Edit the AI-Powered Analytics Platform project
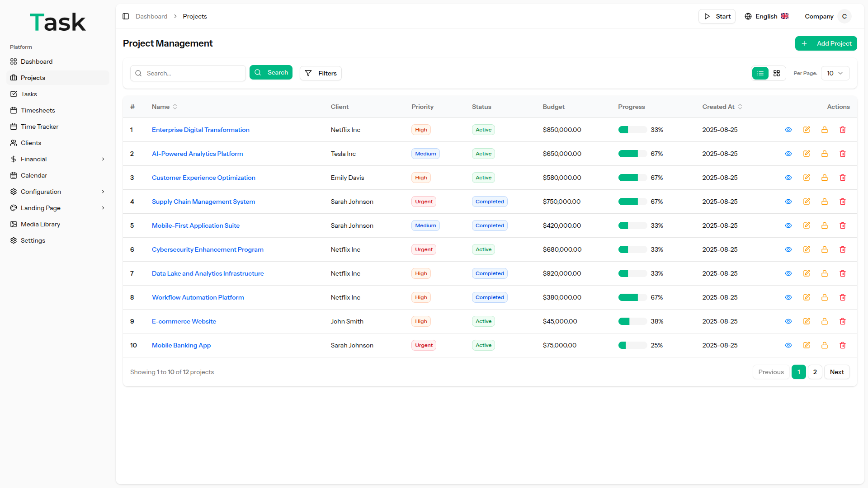Viewport: 868px width, 488px height. point(806,154)
